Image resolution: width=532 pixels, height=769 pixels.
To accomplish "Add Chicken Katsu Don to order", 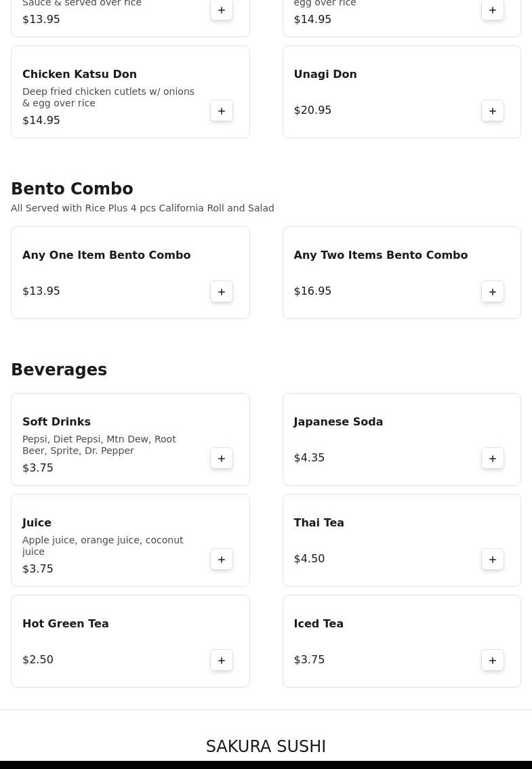I will (222, 111).
